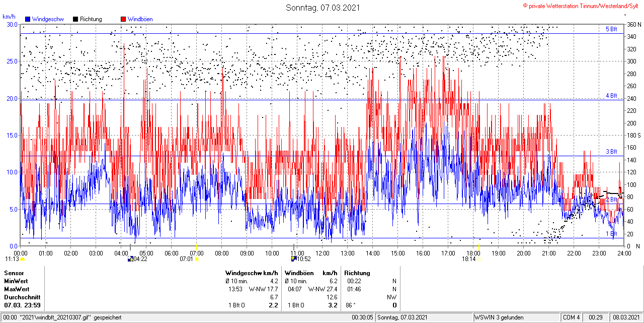
Task: Click the NW average direction value
Action: coord(392,297)
